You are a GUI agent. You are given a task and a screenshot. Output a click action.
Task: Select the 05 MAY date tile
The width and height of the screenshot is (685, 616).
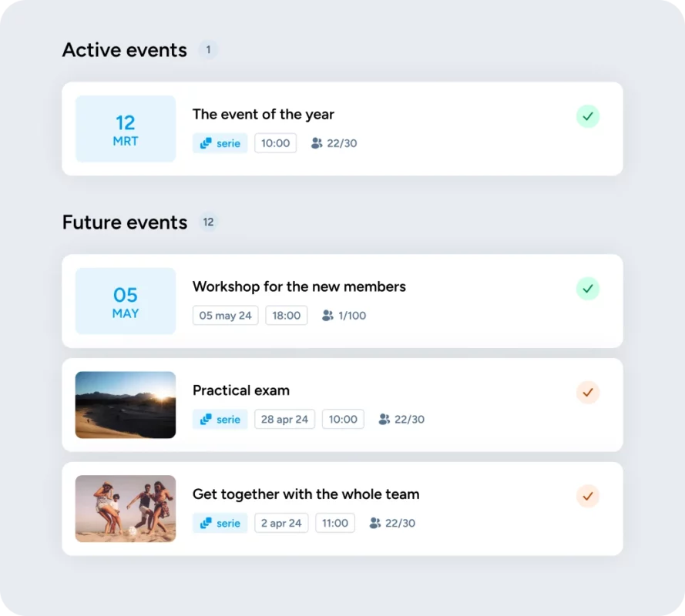(x=126, y=301)
